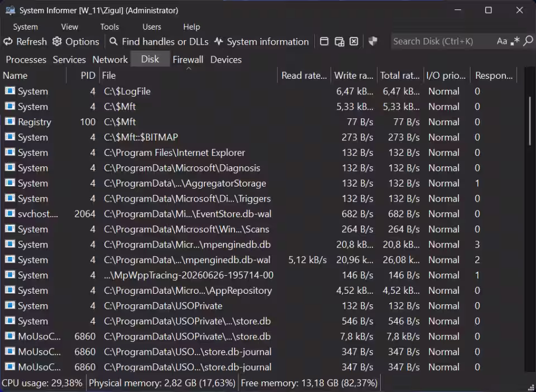Sort by the PID column header

(x=83, y=75)
